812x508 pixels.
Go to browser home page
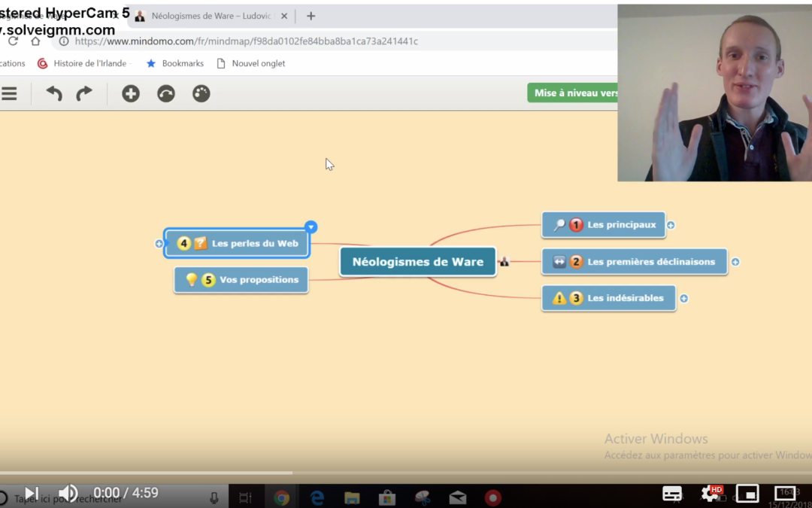pyautogui.click(x=35, y=41)
